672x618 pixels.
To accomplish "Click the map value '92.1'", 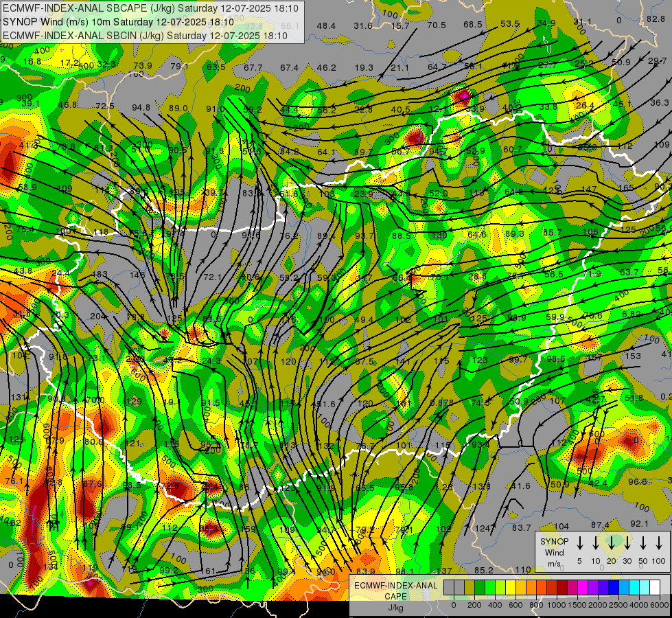I will [x=640, y=524].
